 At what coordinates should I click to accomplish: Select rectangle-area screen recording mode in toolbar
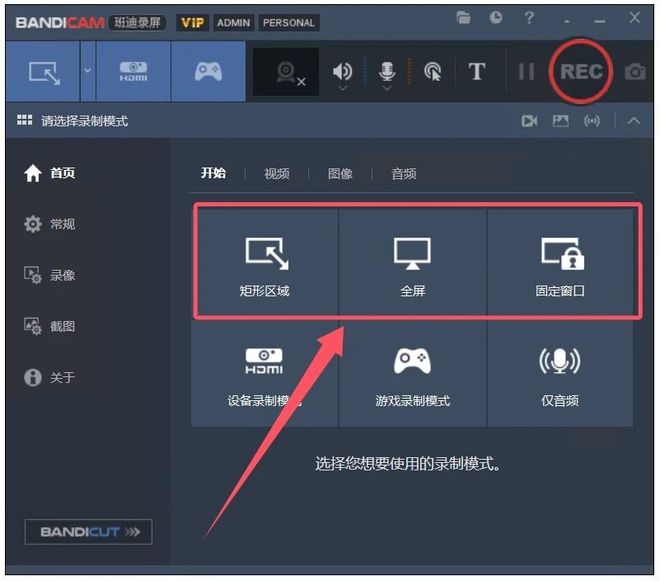[43, 72]
